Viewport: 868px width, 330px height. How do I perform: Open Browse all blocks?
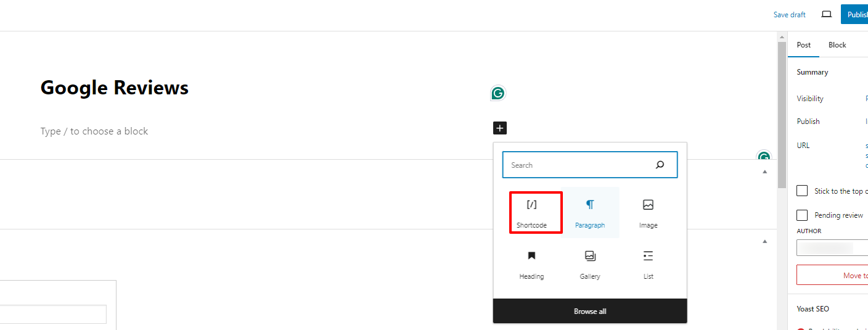[590, 311]
